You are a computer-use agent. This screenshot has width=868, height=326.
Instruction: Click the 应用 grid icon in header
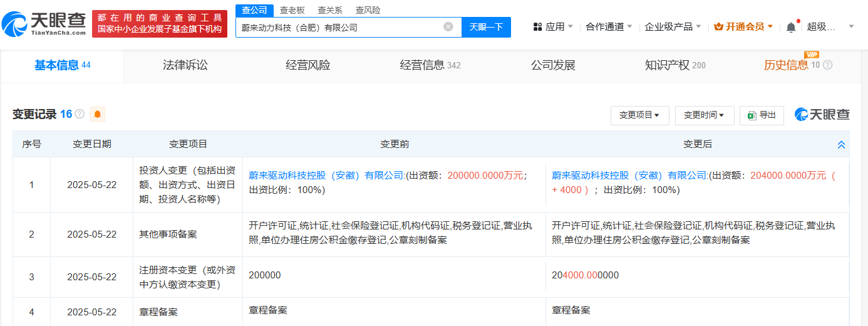[537, 27]
